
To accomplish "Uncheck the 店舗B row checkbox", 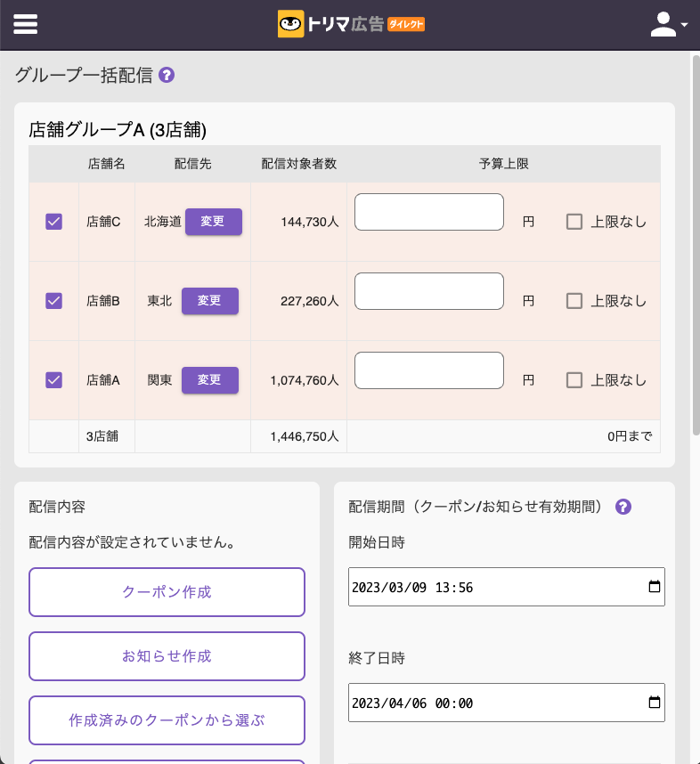I will (x=53, y=301).
